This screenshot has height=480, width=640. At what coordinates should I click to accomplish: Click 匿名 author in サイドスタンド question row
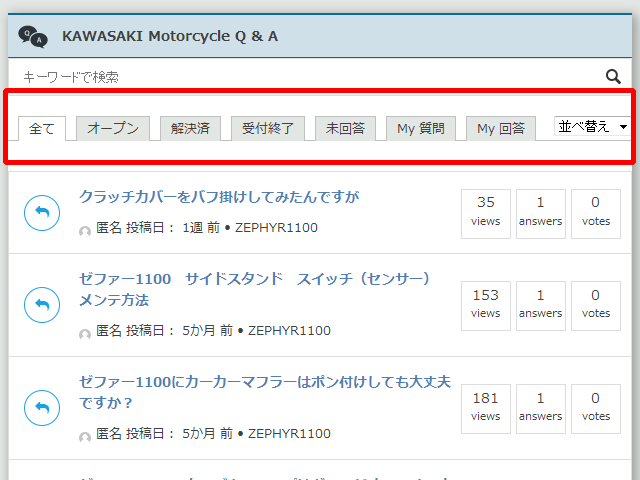click(109, 330)
